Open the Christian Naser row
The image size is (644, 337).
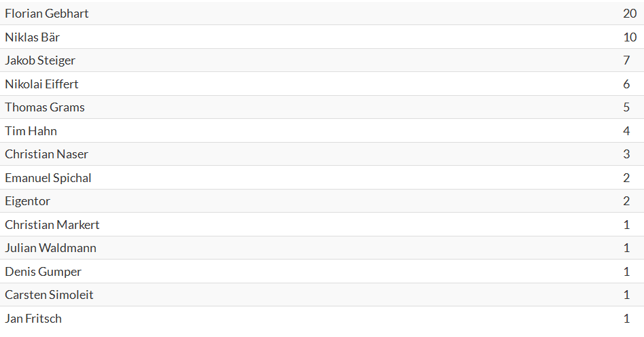tap(322, 154)
